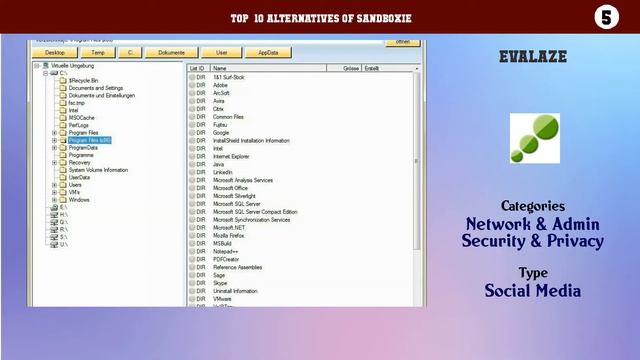The width and height of the screenshot is (640, 360).
Task: Click the Q:\ network drive icon
Action: tap(54, 222)
